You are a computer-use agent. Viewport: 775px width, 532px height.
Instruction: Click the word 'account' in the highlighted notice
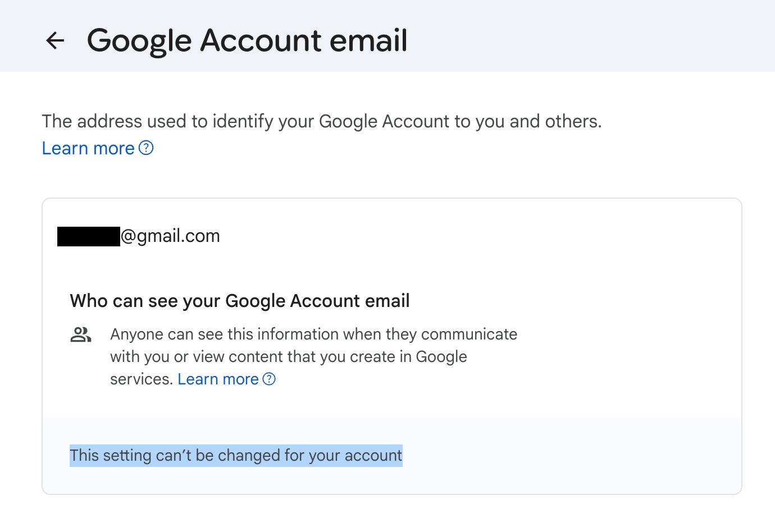coord(373,455)
